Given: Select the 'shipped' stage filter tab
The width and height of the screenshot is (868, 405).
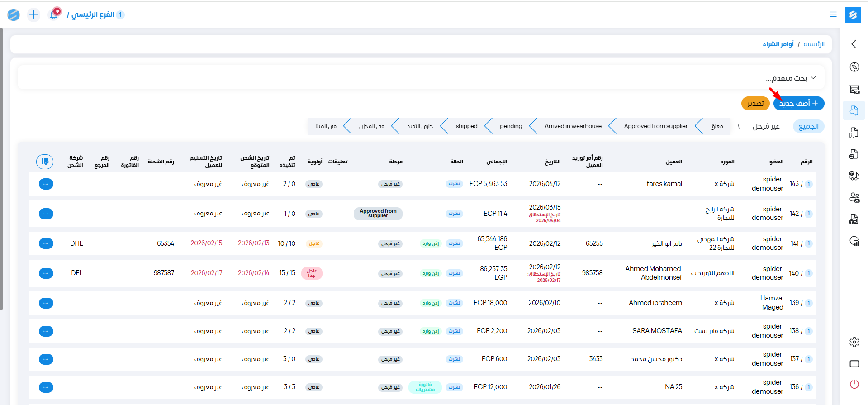Looking at the screenshot, I should coord(466,126).
